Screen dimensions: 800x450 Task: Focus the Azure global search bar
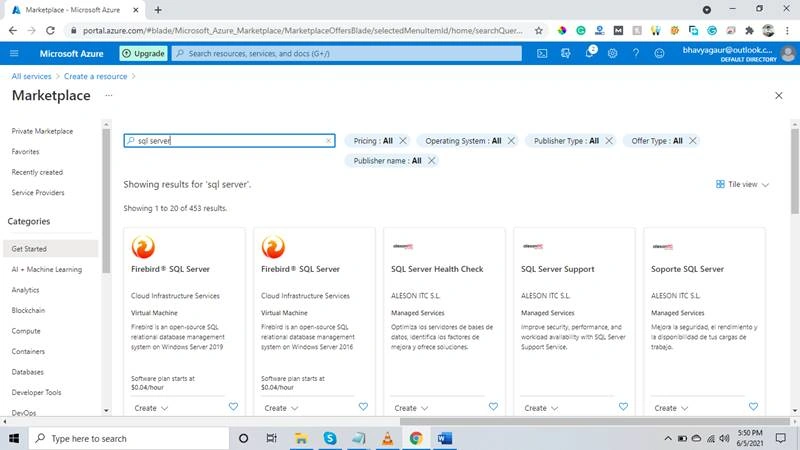[x=347, y=53]
